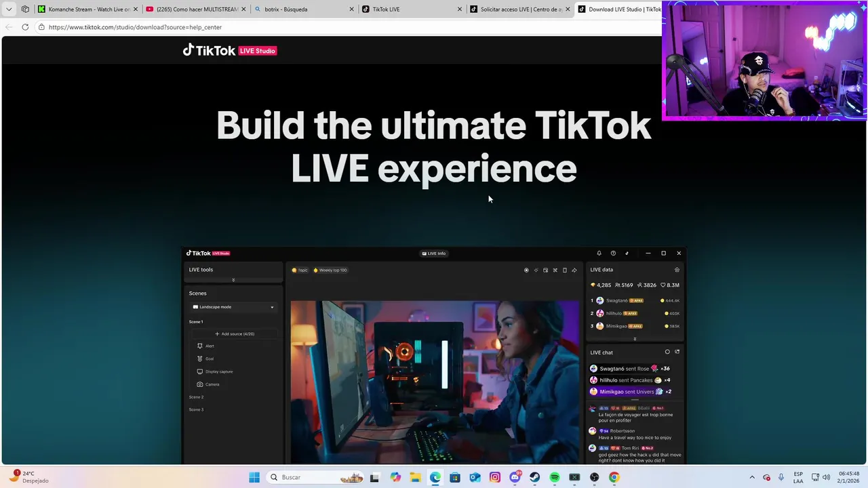
Task: Open the tab search dropdown arrow
Action: pos(9,9)
